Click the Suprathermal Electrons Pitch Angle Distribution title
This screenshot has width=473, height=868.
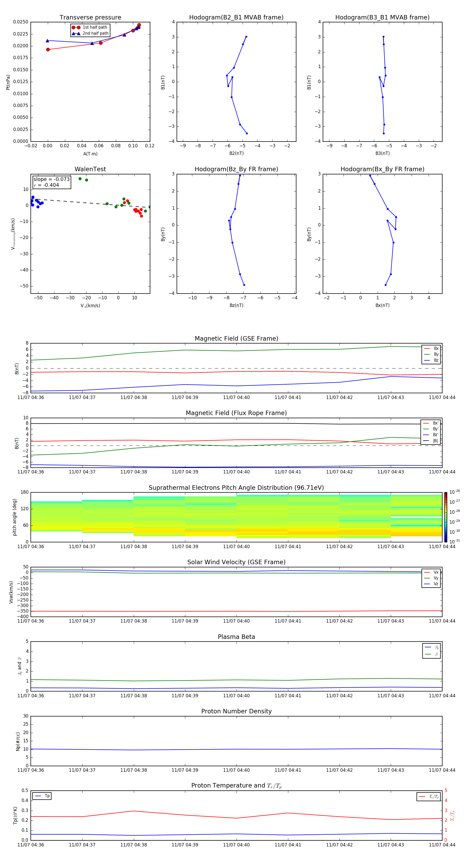236,488
